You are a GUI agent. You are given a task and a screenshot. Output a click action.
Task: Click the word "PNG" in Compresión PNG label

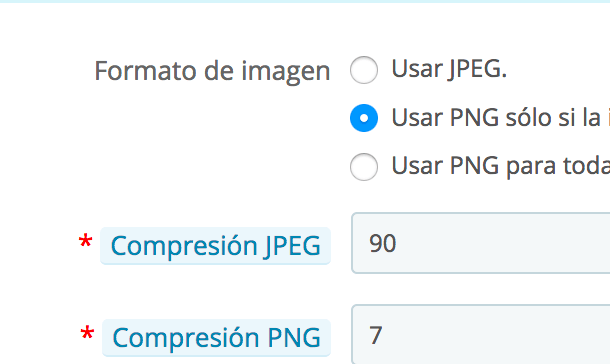pyautogui.click(x=294, y=338)
